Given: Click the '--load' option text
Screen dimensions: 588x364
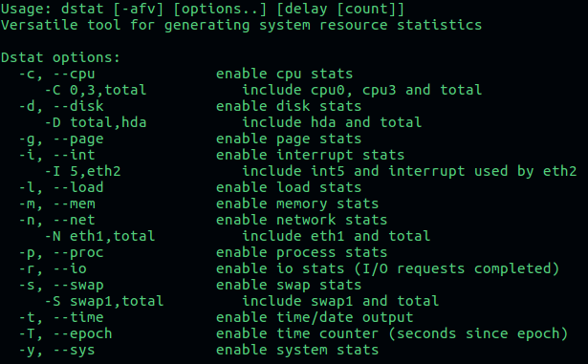Looking at the screenshot, I should point(78,187).
